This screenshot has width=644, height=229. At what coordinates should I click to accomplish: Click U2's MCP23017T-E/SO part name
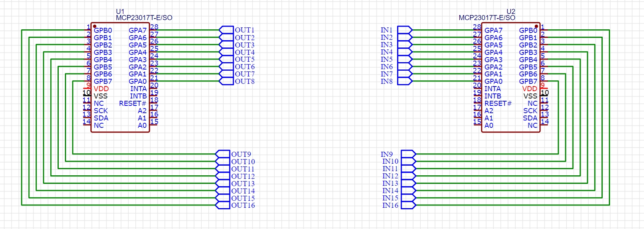tap(487, 18)
